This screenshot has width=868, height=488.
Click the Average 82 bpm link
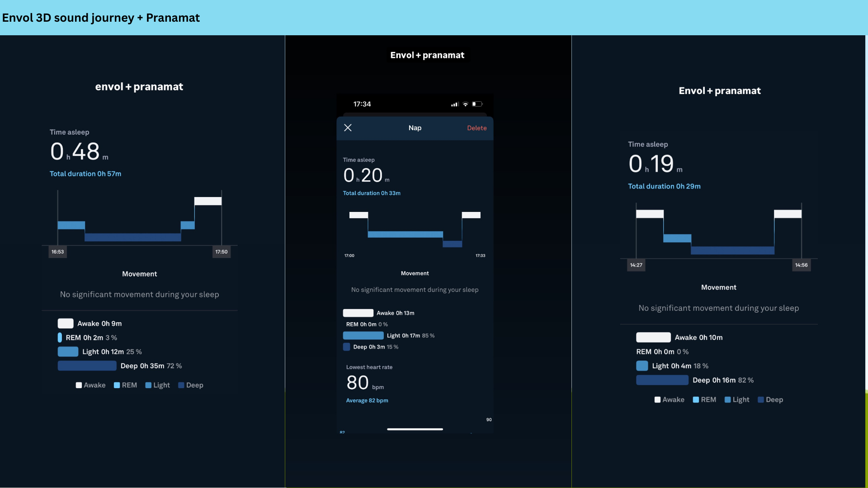coord(367,401)
